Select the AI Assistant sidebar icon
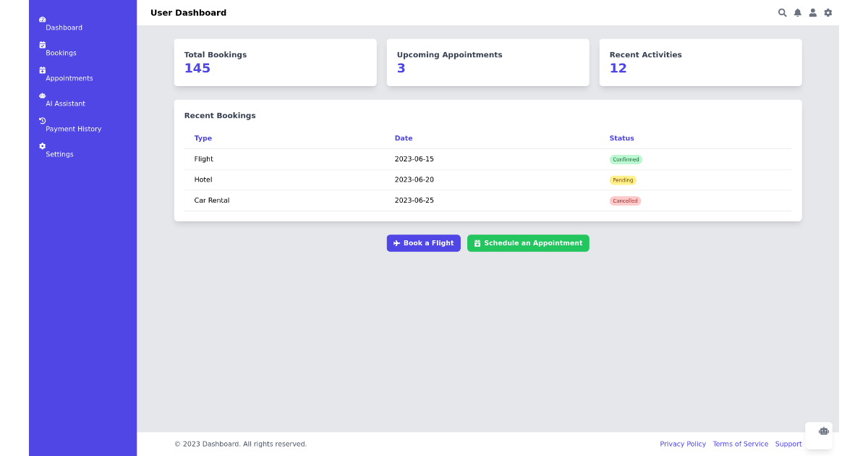Viewport: 868px width, 456px height. (42, 96)
